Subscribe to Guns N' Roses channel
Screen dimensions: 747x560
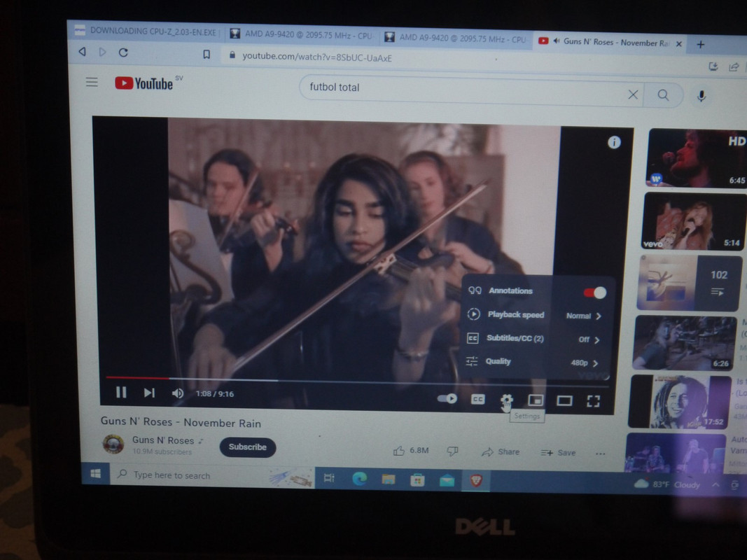[x=247, y=447]
